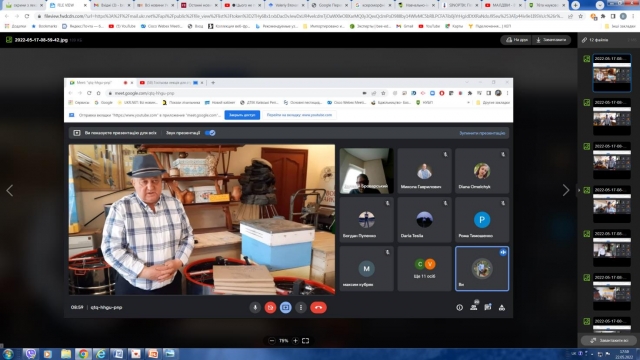Open the Bookmarks bookmark with star
This screenshot has height=360, width=640.
(x=44, y=26)
